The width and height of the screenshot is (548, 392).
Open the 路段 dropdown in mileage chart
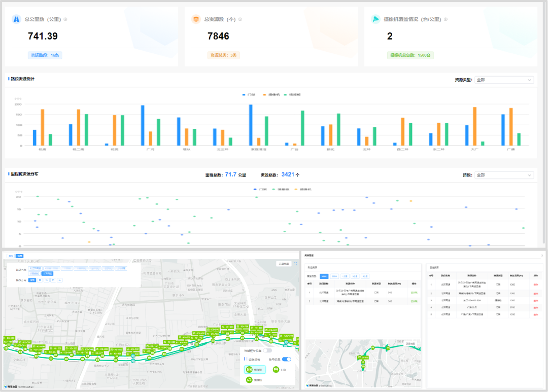(504, 175)
